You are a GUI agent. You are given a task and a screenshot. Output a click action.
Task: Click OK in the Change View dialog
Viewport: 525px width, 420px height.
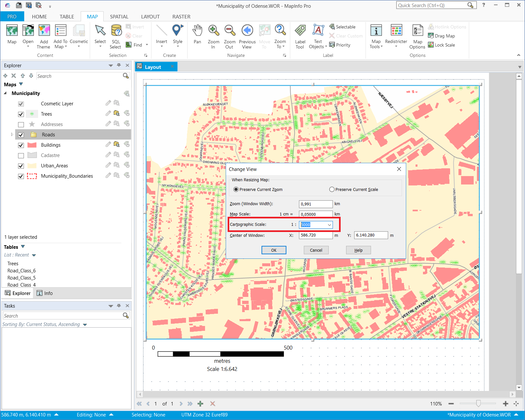point(273,250)
